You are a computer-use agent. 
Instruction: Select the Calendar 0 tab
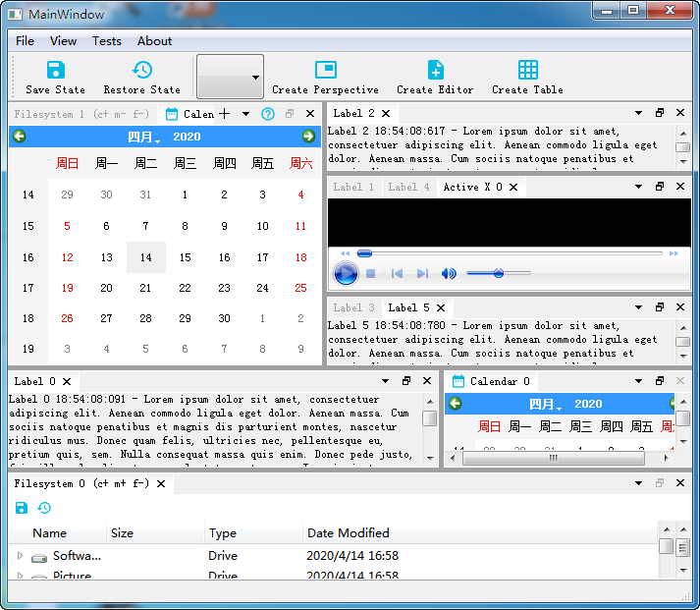491,381
